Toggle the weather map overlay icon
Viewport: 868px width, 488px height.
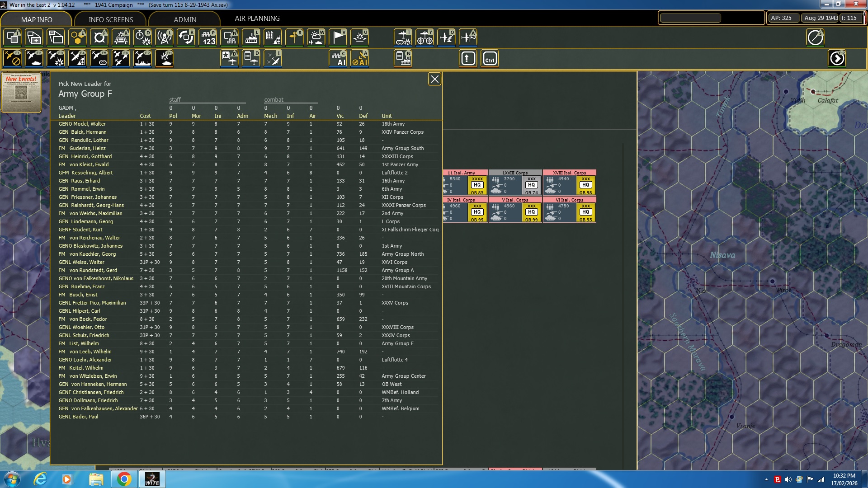coord(316,38)
